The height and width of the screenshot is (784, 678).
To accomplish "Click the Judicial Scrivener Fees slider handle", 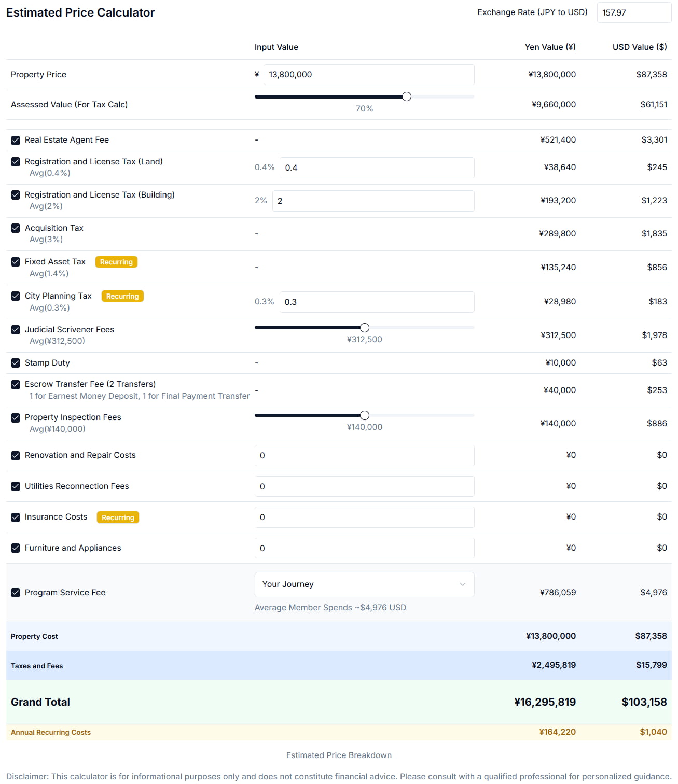I will [x=365, y=328].
